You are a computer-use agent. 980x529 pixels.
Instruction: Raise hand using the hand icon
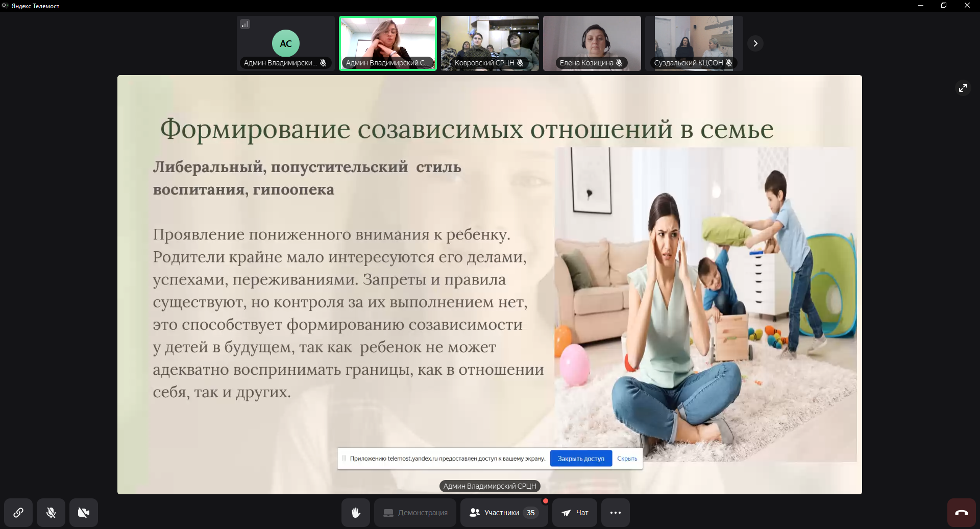[356, 512]
